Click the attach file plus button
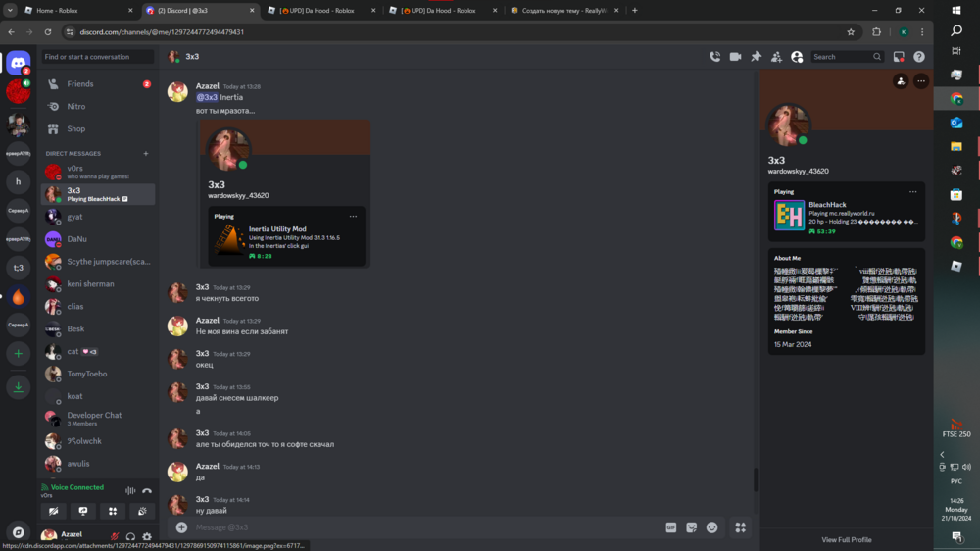Screen dimensions: 980x551 coord(181,527)
